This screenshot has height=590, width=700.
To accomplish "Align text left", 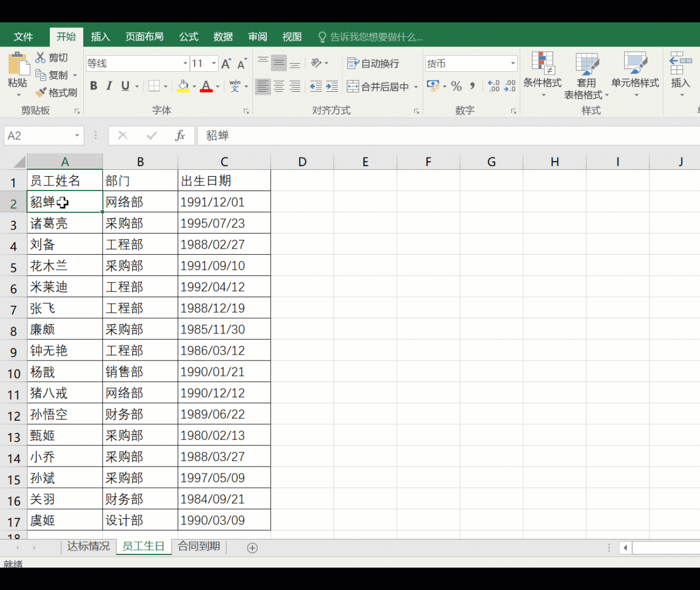I will [x=263, y=87].
